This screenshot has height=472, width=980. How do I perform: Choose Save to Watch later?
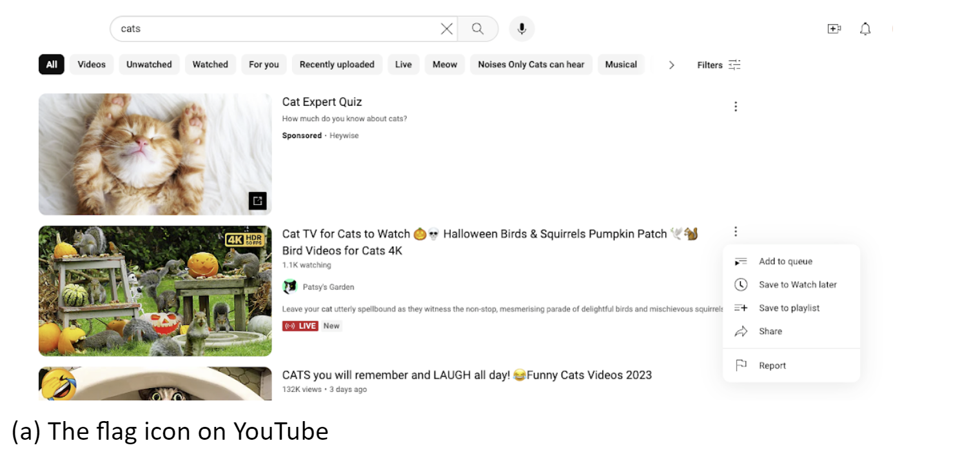click(798, 285)
